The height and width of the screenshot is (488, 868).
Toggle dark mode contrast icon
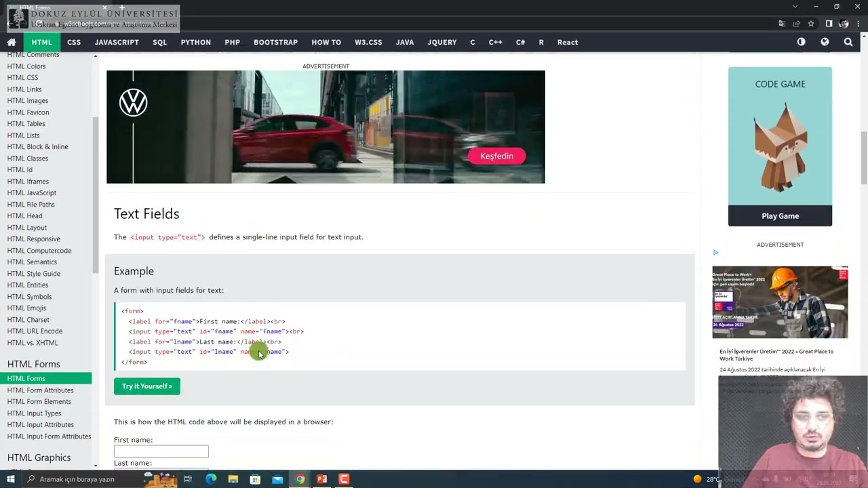pyautogui.click(x=802, y=42)
